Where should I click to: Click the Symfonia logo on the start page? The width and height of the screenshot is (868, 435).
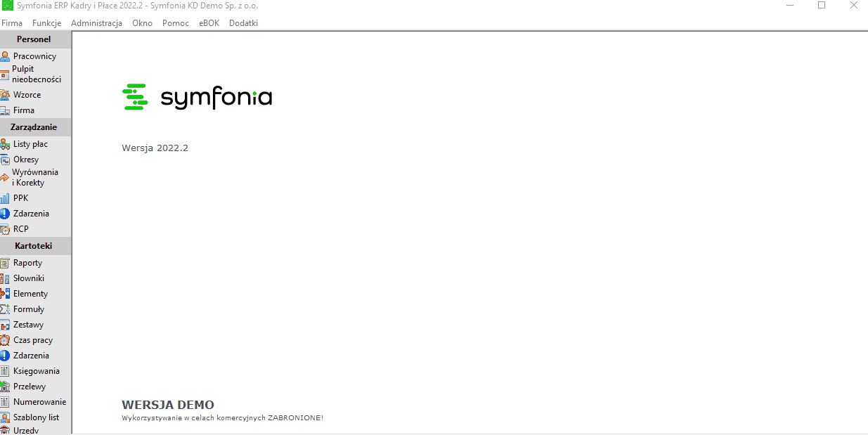coord(197,97)
